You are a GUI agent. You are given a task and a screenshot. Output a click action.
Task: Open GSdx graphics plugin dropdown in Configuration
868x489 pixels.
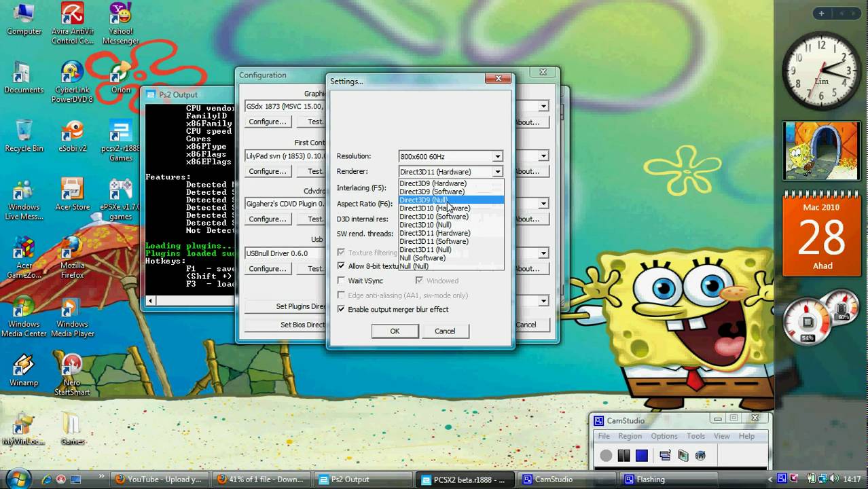click(x=543, y=107)
